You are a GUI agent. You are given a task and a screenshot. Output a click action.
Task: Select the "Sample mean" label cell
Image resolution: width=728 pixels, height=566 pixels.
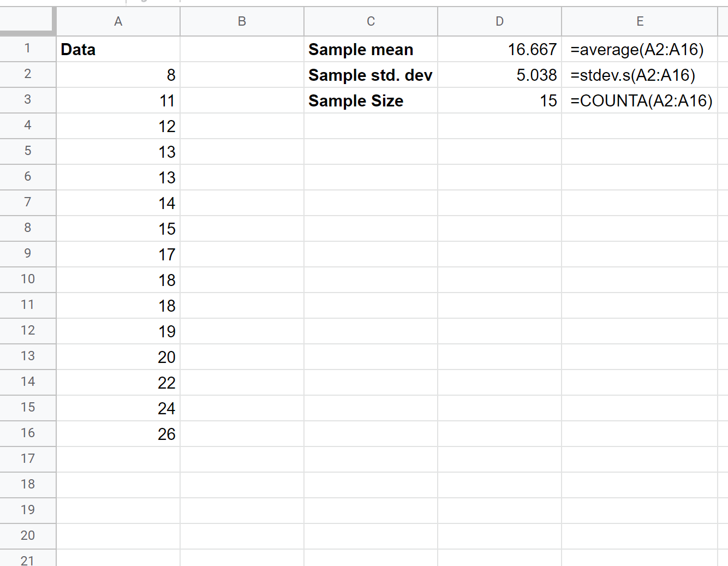[371, 50]
